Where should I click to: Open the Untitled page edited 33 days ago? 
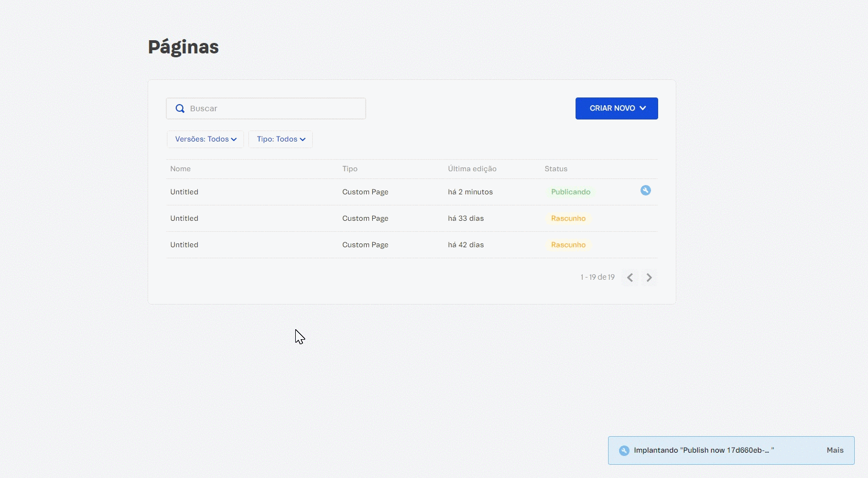(185, 219)
